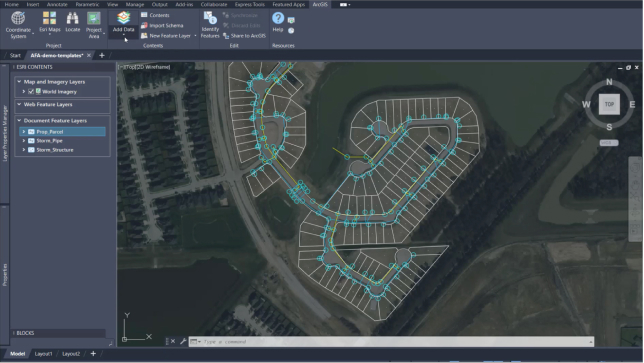Click East on the ViewCube compass

pos(632,104)
